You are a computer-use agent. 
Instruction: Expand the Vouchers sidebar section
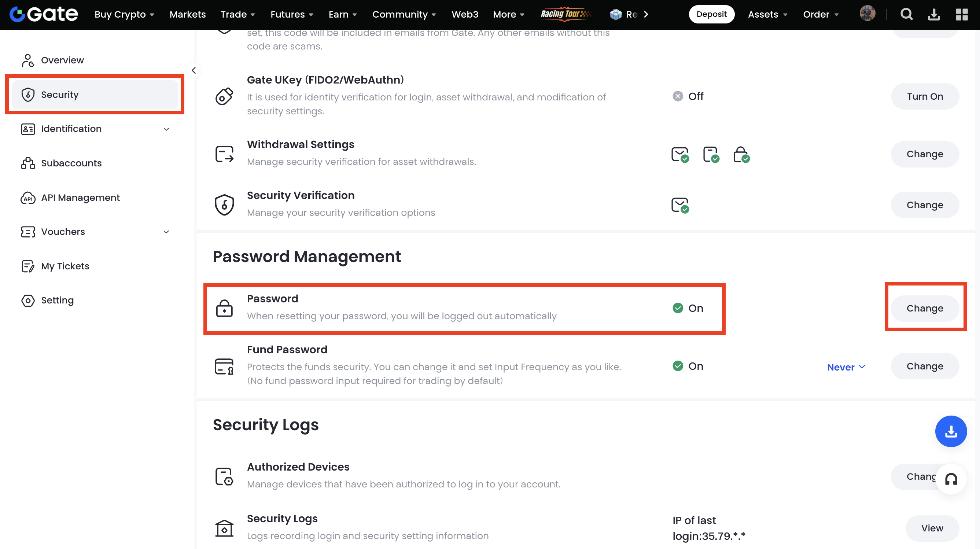[166, 232]
